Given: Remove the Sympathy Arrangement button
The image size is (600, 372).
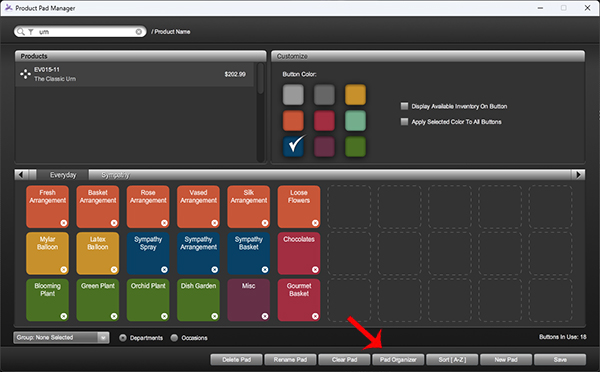Looking at the screenshot, I should (214, 269).
